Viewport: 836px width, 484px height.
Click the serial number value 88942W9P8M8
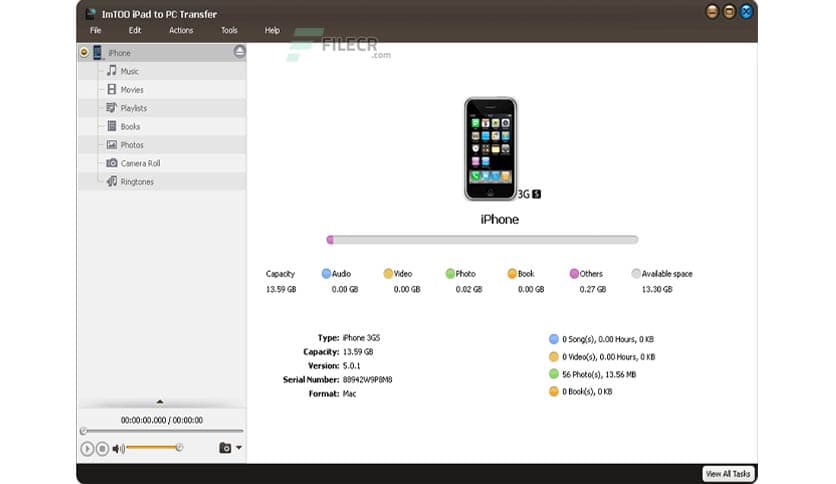point(367,380)
